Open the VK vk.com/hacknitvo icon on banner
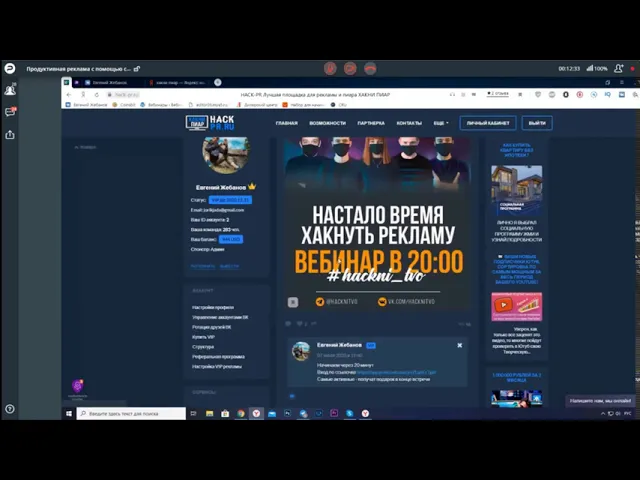The width and height of the screenshot is (640, 480). point(382,302)
